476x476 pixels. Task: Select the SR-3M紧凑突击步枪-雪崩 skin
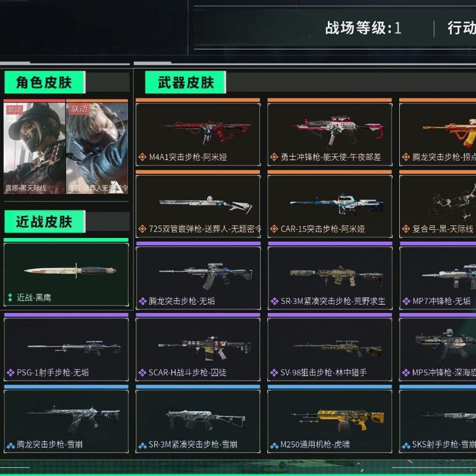[x=198, y=421]
